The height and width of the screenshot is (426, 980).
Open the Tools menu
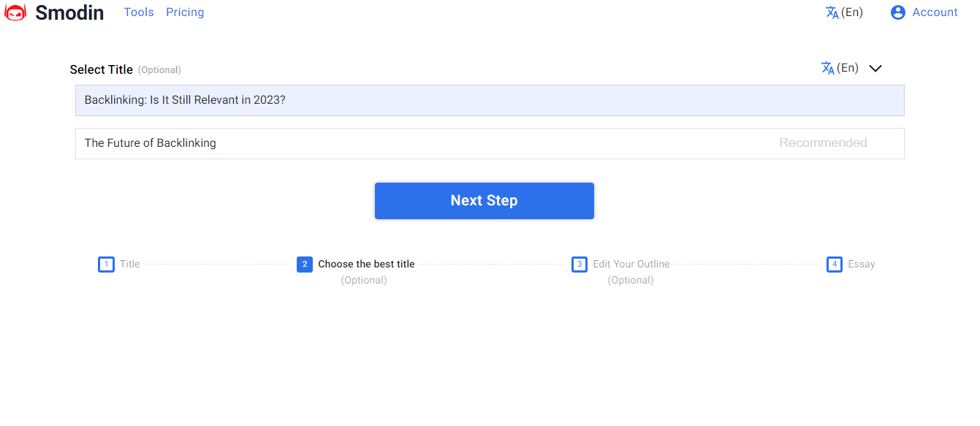(139, 12)
